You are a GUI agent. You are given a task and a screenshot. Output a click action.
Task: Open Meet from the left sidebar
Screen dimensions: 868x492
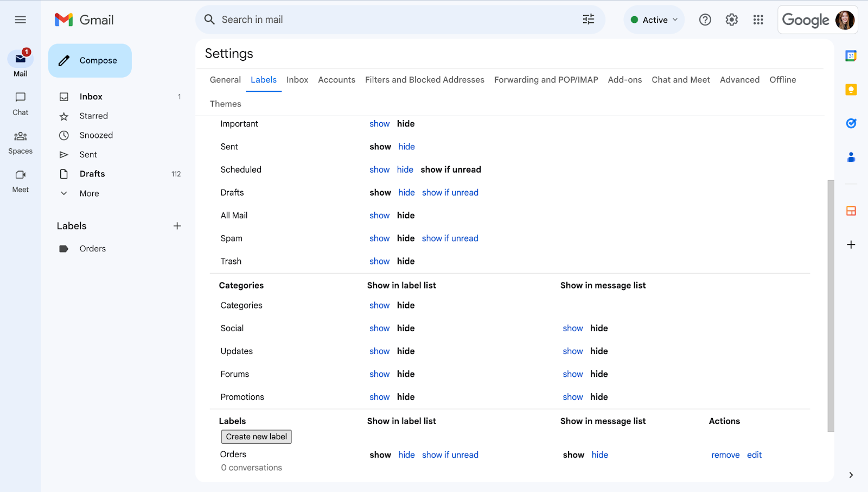tap(20, 180)
